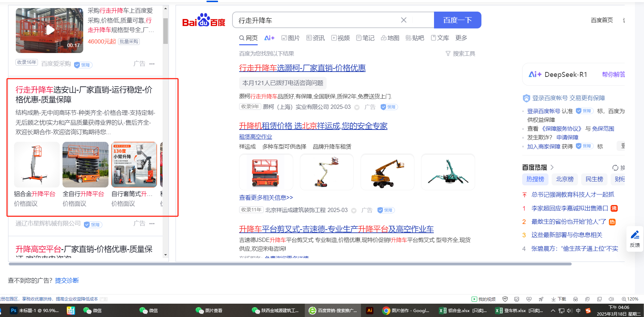Open the 笔记 tab
Viewport: 644px width, 317px height.
[365, 38]
